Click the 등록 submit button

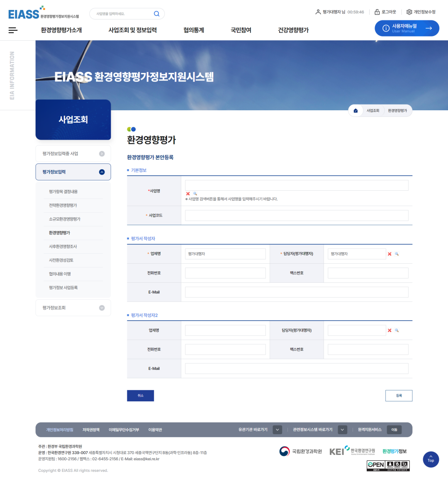pyautogui.click(x=399, y=396)
